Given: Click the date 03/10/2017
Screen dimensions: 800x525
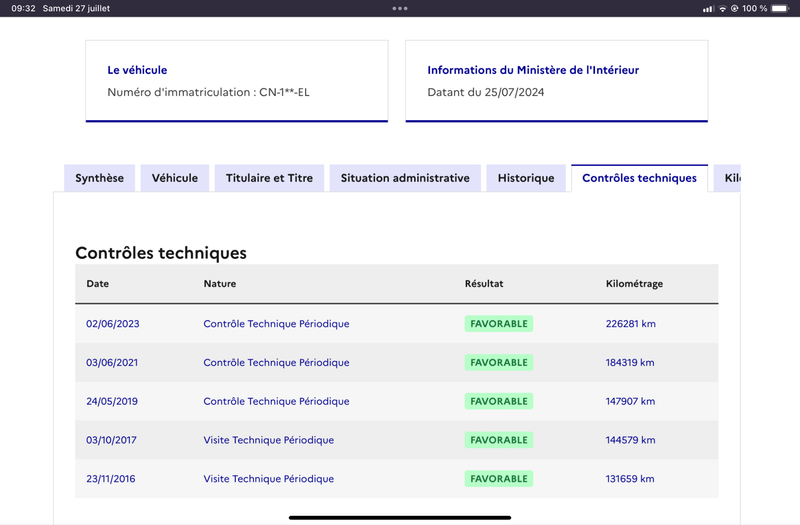Looking at the screenshot, I should point(111,440).
